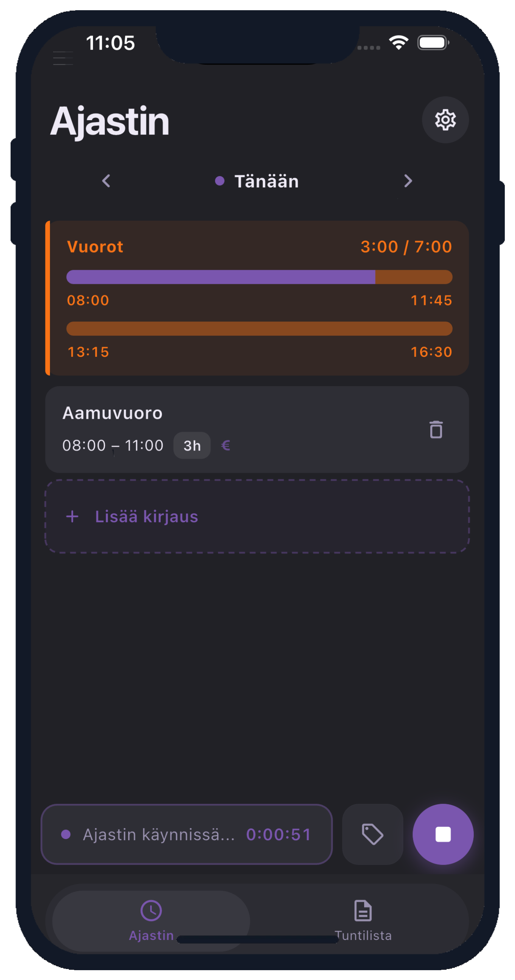The width and height of the screenshot is (515, 980).
Task: Go to next day with right chevron
Action: [408, 181]
